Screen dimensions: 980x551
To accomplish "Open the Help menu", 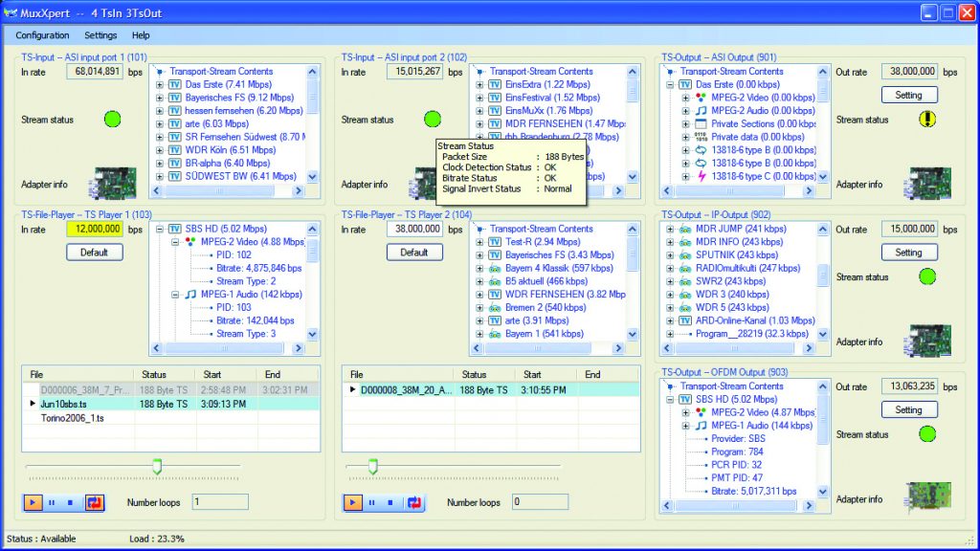I will 141,35.
